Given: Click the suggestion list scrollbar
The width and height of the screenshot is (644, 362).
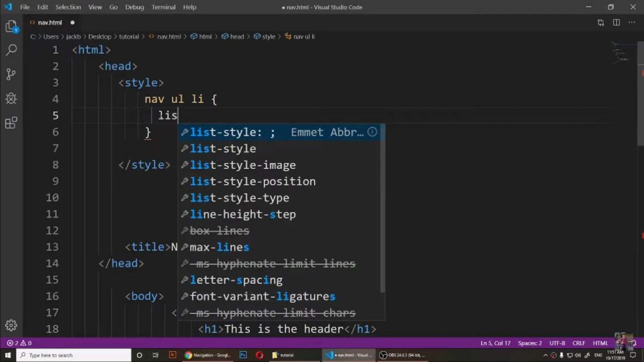Looking at the screenshot, I should [383, 209].
